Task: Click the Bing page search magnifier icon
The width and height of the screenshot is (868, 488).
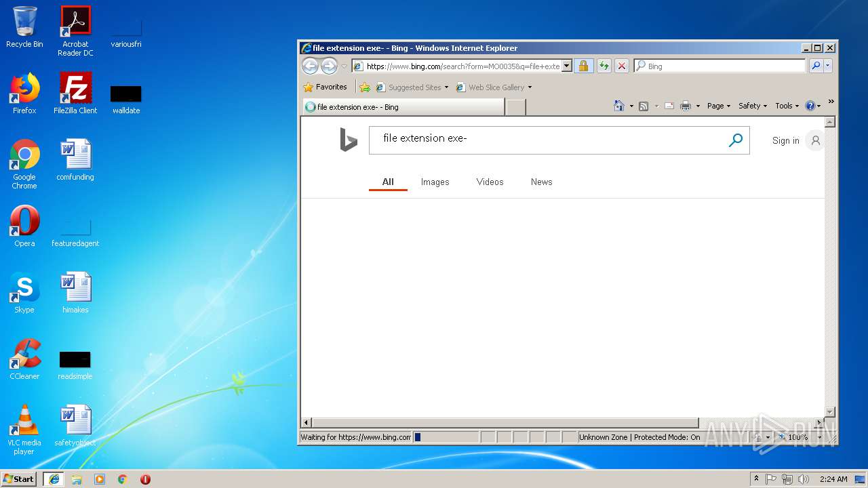Action: click(x=736, y=140)
